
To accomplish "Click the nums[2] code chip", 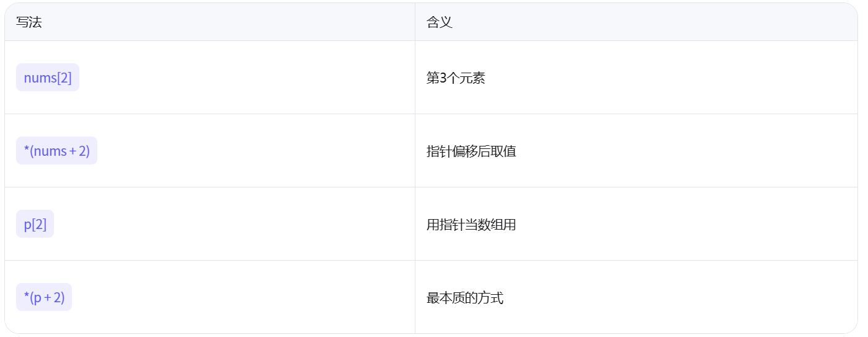I will pyautogui.click(x=48, y=78).
